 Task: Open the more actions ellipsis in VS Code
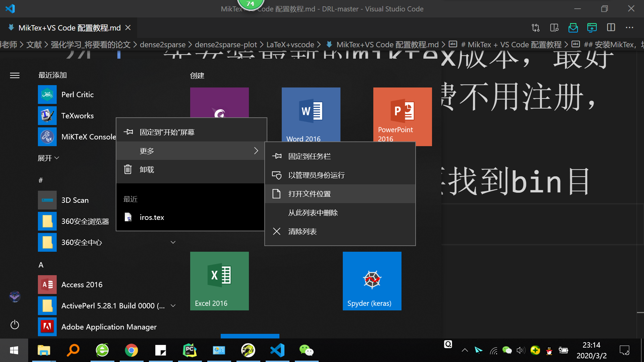click(630, 28)
